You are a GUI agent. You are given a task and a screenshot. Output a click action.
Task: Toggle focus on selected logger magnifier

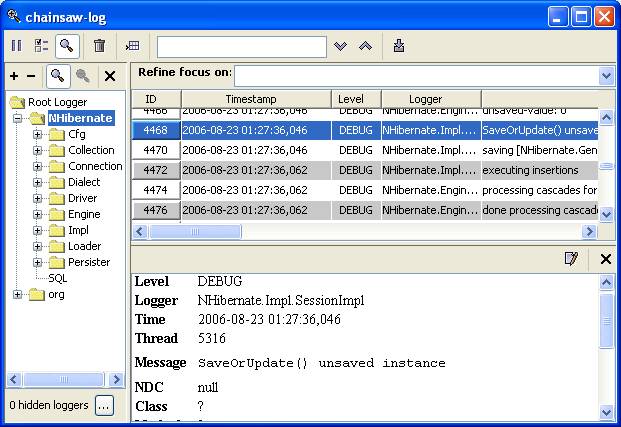[58, 76]
